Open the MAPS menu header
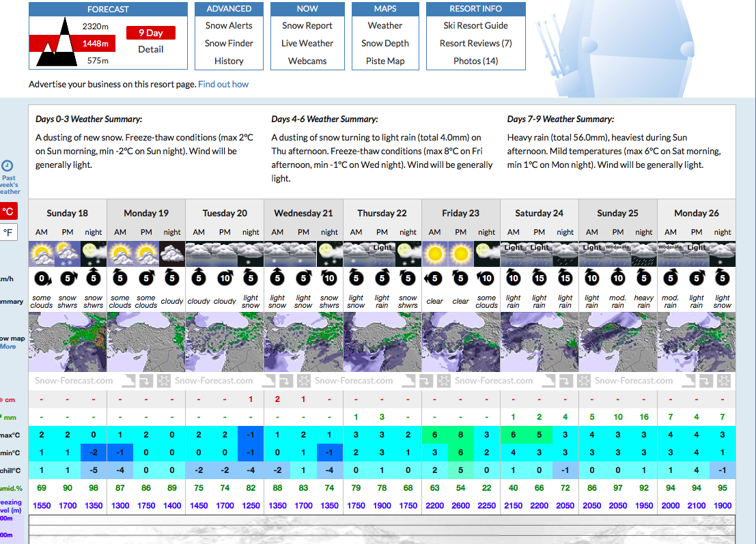The height and width of the screenshot is (544, 756). click(385, 9)
